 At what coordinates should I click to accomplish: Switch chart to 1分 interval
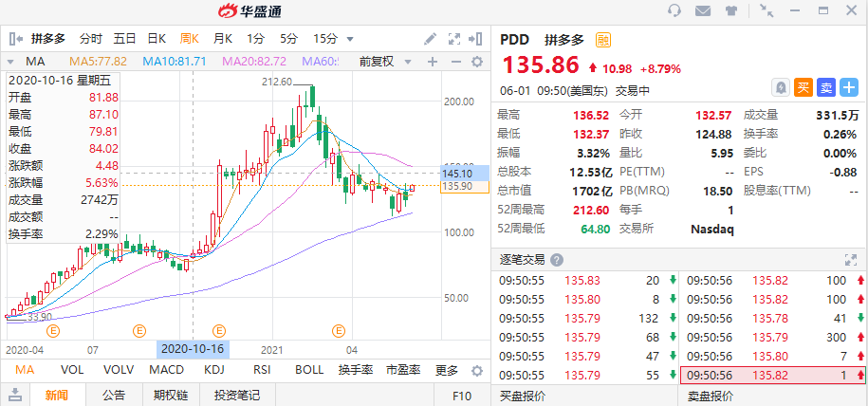255,39
